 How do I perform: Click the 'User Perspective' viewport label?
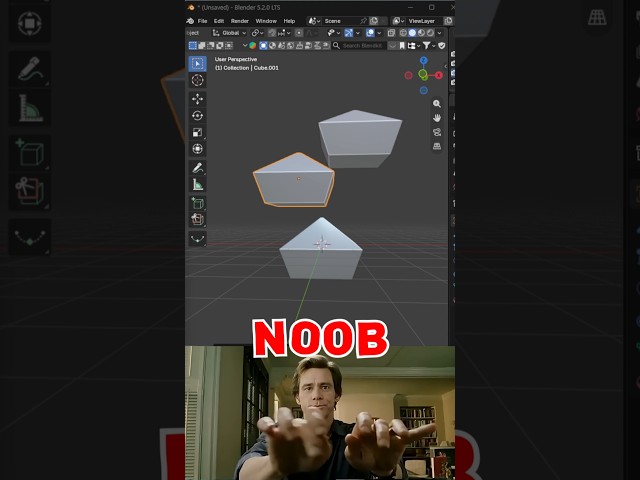(236, 59)
